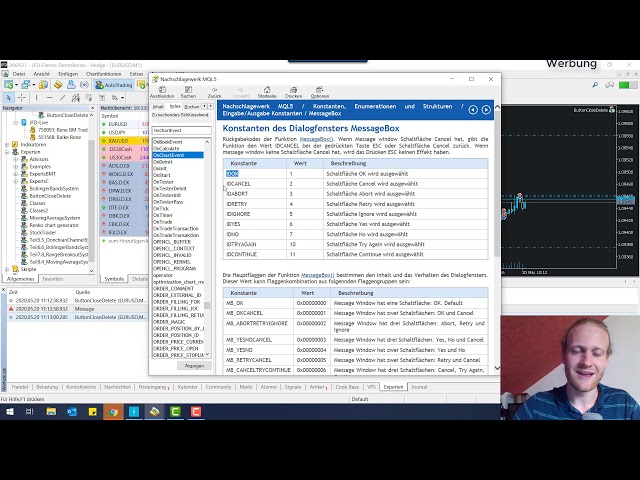The image size is (640, 480).
Task: Open the Optionen icon in help window
Action: pos(320,91)
